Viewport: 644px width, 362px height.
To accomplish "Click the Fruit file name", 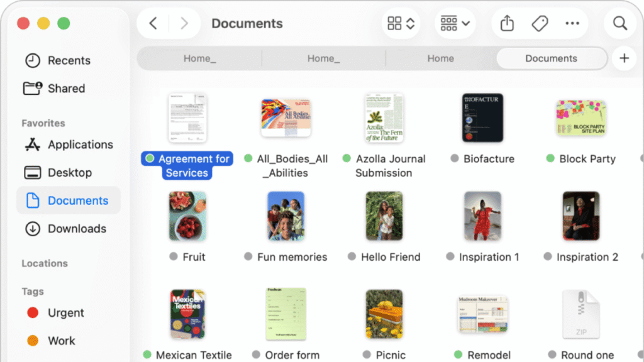I will tap(194, 257).
